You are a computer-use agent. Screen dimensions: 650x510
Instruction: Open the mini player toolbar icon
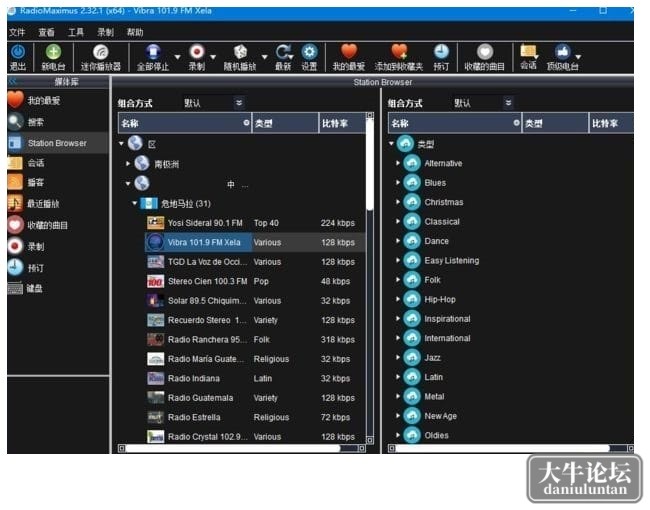(100, 52)
